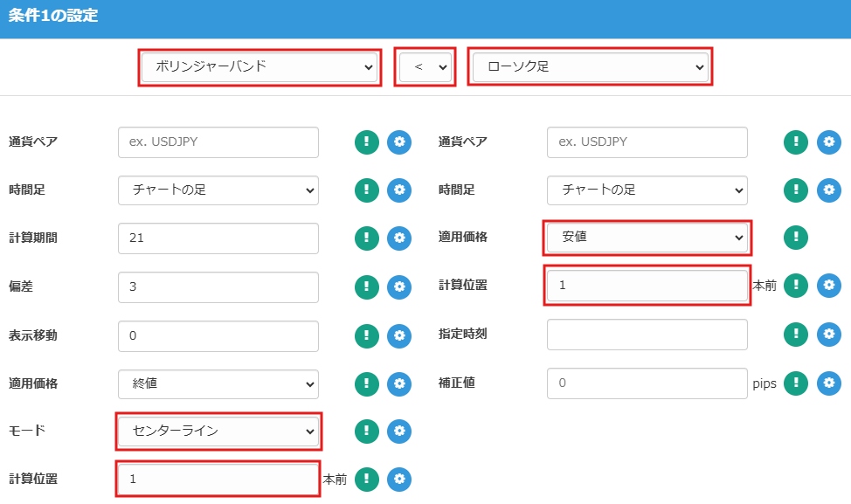Click the 計算期間 input field containing 21
The height and width of the screenshot is (504, 851).
(x=218, y=238)
